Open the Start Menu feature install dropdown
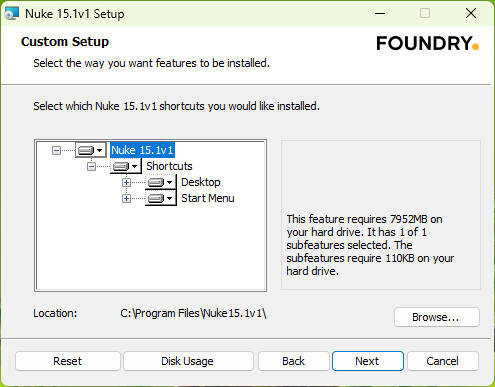This screenshot has width=495, height=387. click(160, 198)
